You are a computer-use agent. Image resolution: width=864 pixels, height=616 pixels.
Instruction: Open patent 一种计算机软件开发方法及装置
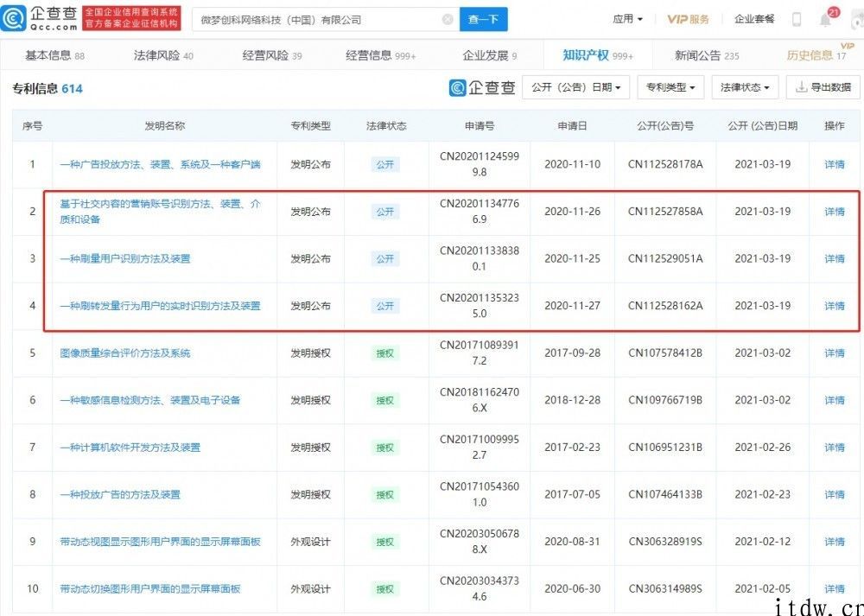click(130, 448)
